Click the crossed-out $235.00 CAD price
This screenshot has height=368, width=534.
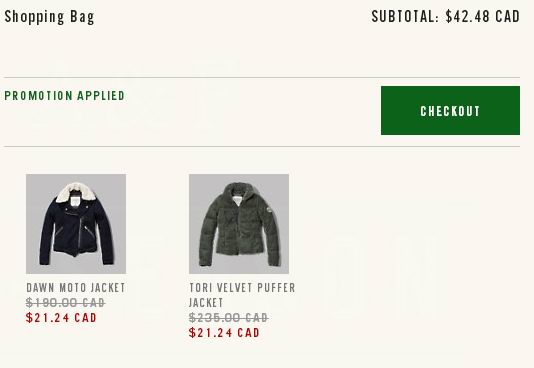pos(229,318)
